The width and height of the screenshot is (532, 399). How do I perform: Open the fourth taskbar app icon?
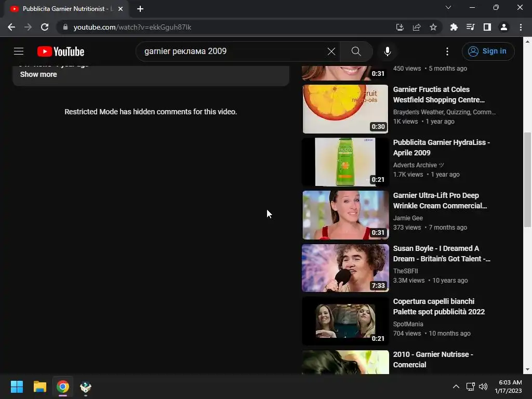86,387
